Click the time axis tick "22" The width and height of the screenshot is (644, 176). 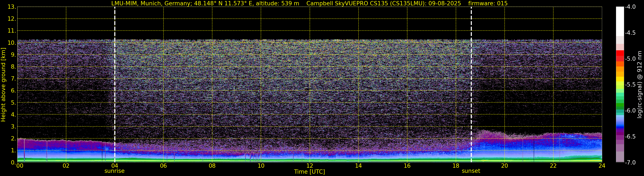553,166
